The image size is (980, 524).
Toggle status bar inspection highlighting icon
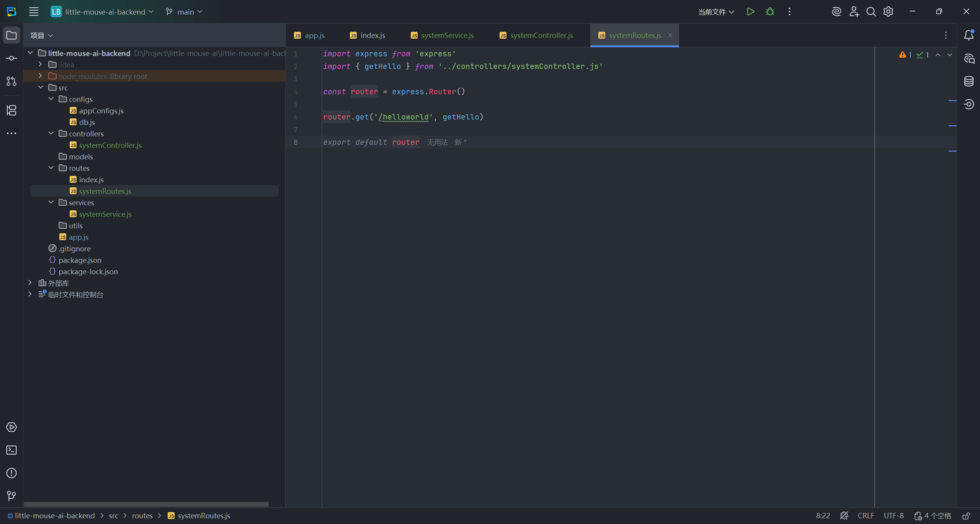pos(844,516)
